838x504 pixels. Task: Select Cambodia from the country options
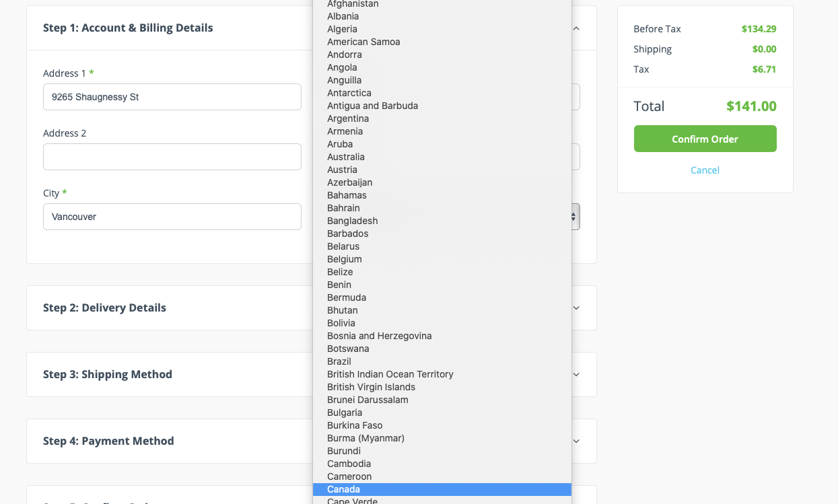(x=349, y=464)
